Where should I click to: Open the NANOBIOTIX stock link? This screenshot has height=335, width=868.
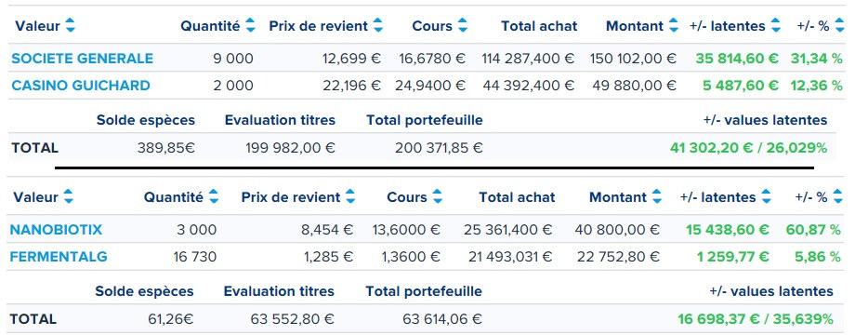[56, 230]
